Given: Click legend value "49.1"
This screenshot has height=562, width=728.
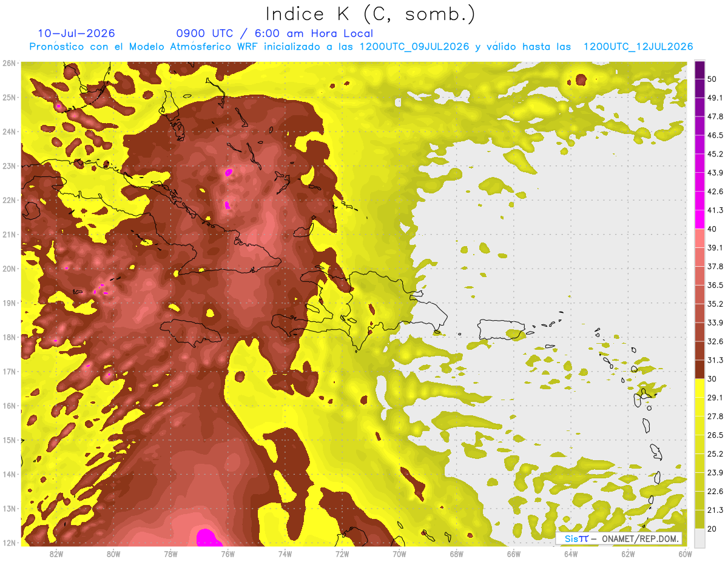Looking at the screenshot, I should (x=715, y=98).
